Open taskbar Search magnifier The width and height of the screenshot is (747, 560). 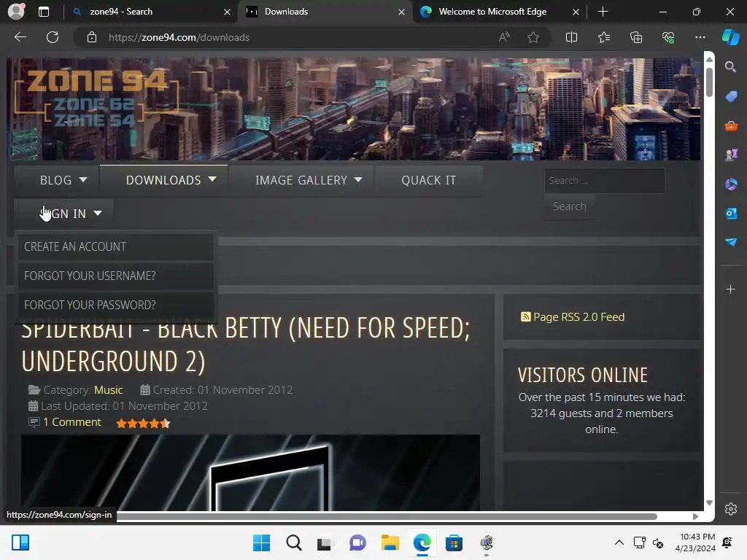point(294,542)
